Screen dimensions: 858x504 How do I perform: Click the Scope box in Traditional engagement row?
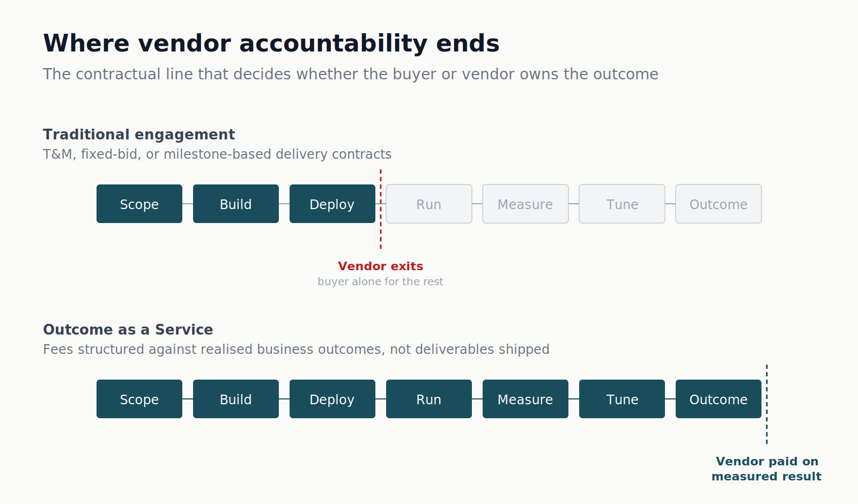pyautogui.click(x=139, y=204)
